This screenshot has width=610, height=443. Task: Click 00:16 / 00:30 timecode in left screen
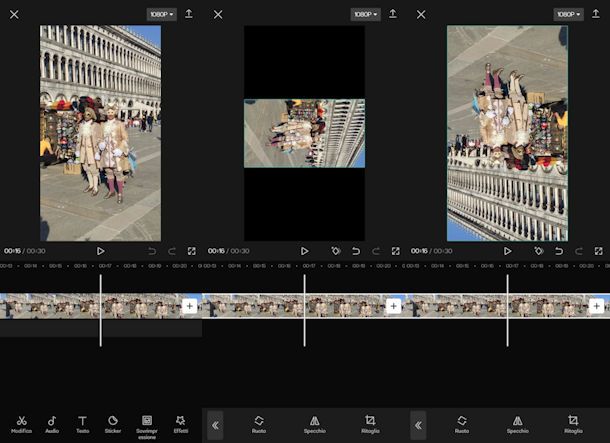pyautogui.click(x=25, y=251)
